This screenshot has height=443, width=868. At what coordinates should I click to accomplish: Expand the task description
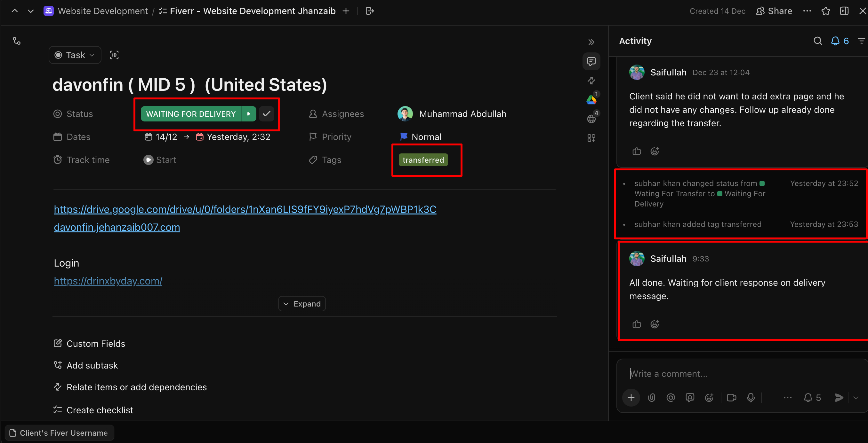coord(302,304)
